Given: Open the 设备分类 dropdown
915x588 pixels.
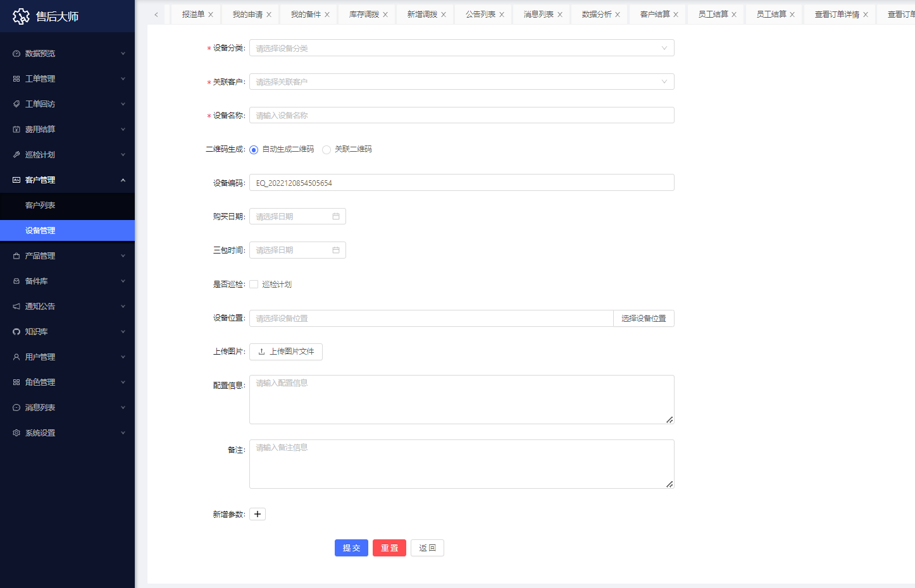Looking at the screenshot, I should tap(461, 48).
